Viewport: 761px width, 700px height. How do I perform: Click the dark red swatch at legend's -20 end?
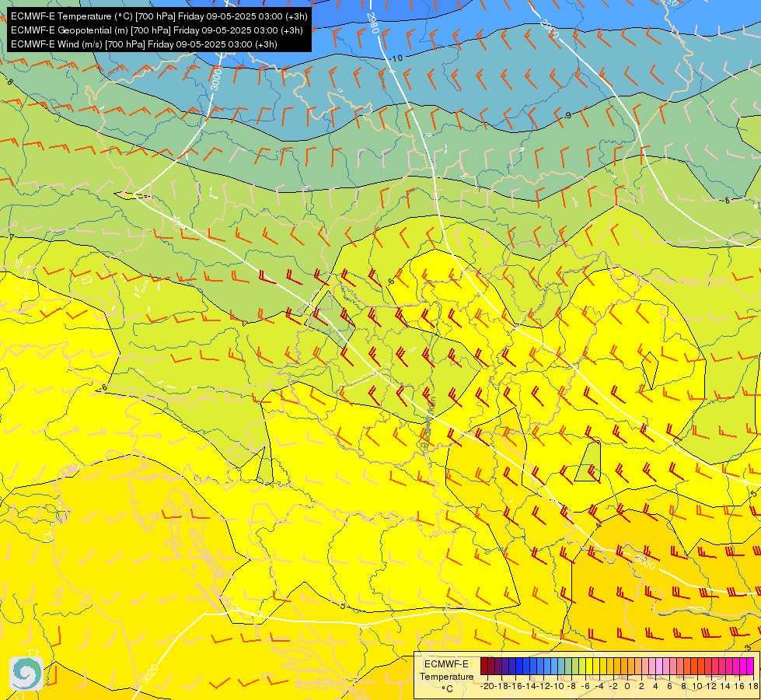tap(483, 666)
